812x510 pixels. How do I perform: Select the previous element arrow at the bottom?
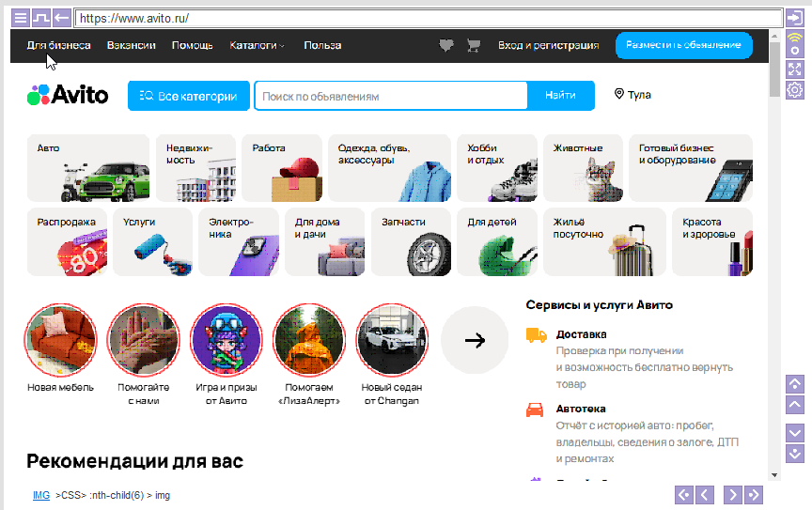click(705, 495)
